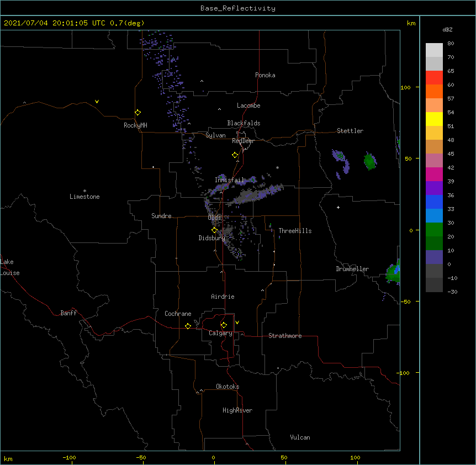
Task: Select the royal blue legend swatch below 36
Action: point(434,202)
